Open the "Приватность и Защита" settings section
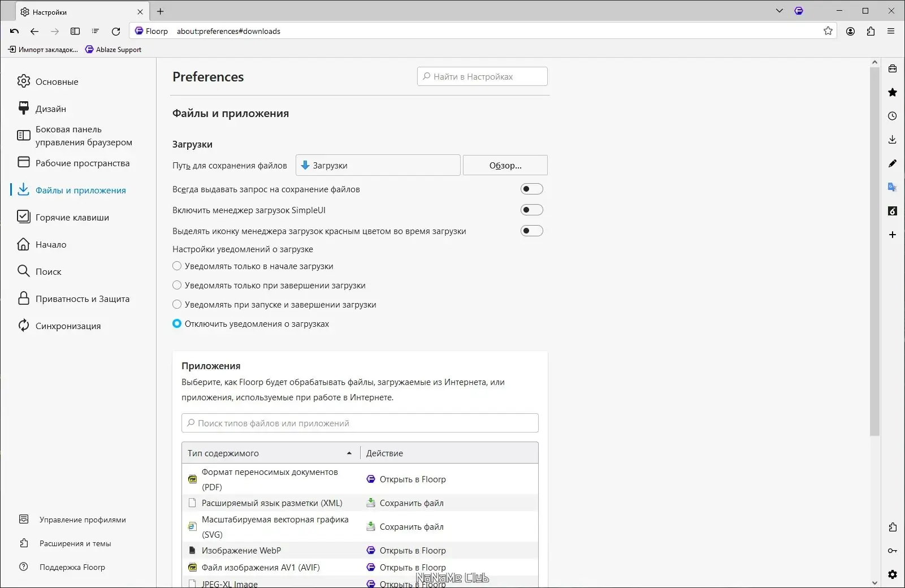905x588 pixels. pos(82,299)
